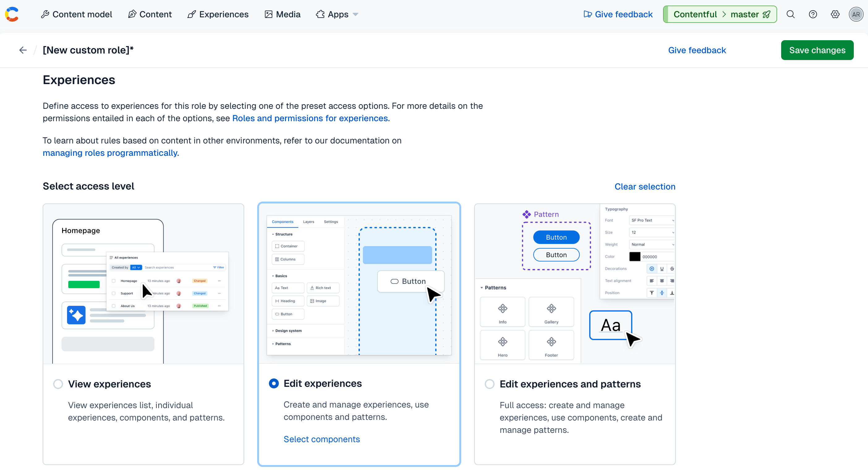Open the Content model menu
The width and height of the screenshot is (868, 470).
coord(76,14)
